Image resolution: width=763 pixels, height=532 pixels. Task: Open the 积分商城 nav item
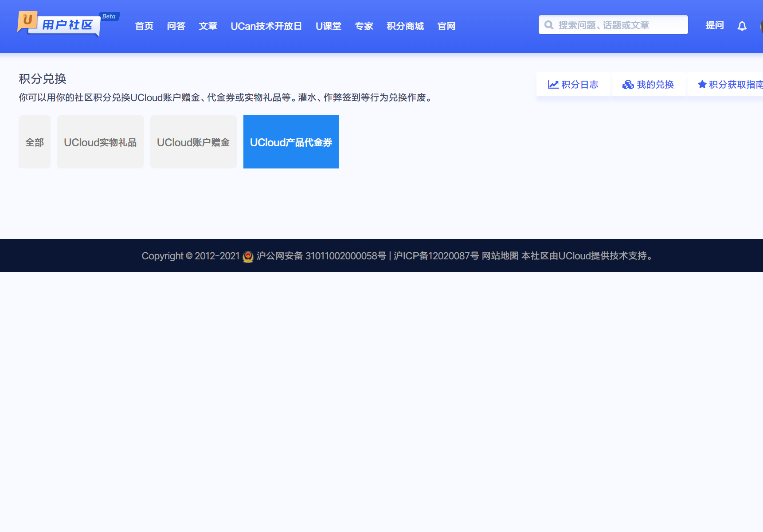coord(405,26)
